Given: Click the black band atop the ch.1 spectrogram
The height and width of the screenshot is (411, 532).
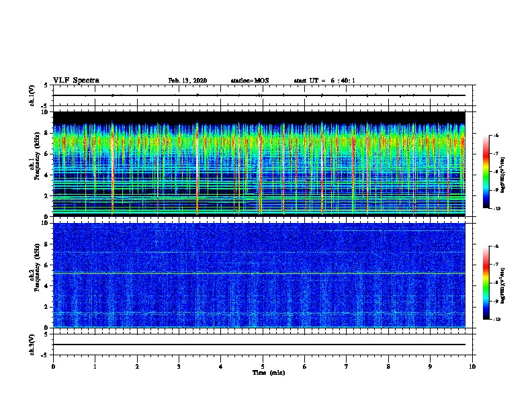Looking at the screenshot, I should point(259,117).
